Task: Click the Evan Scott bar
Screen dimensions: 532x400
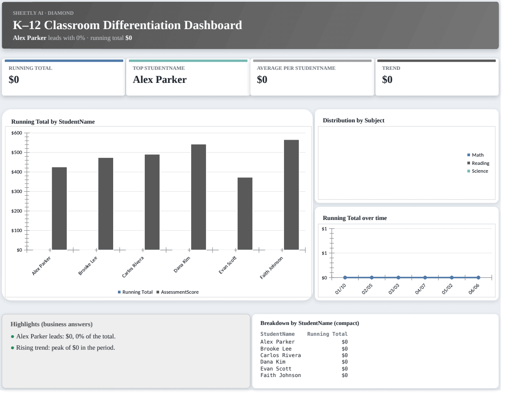Action: [x=245, y=214]
